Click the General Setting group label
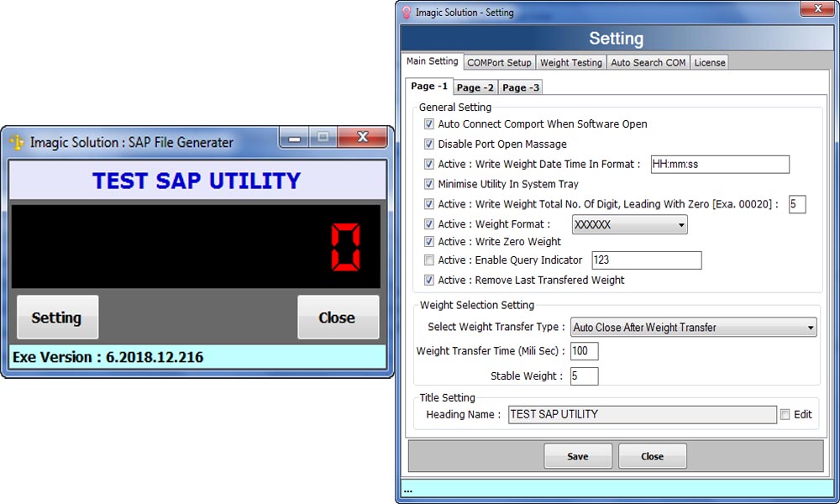This screenshot has height=504, width=840. pyautogui.click(x=454, y=108)
